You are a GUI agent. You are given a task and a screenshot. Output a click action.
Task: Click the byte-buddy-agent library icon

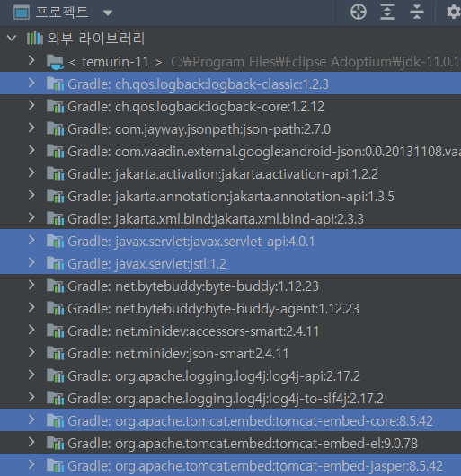[56, 308]
